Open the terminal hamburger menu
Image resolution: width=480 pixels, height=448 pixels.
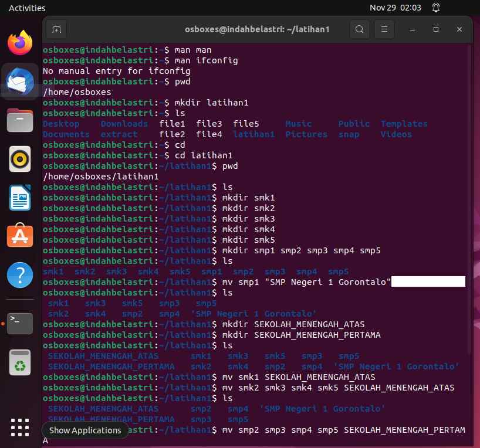[384, 29]
